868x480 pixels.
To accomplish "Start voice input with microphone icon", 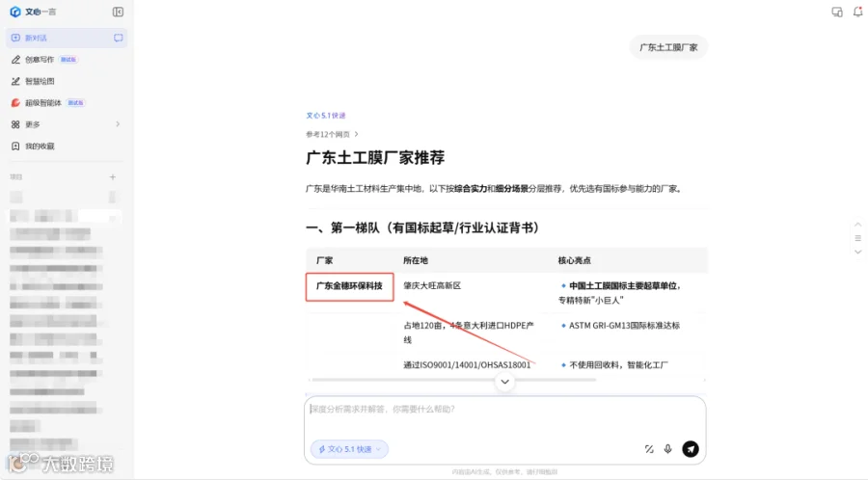I will (668, 449).
